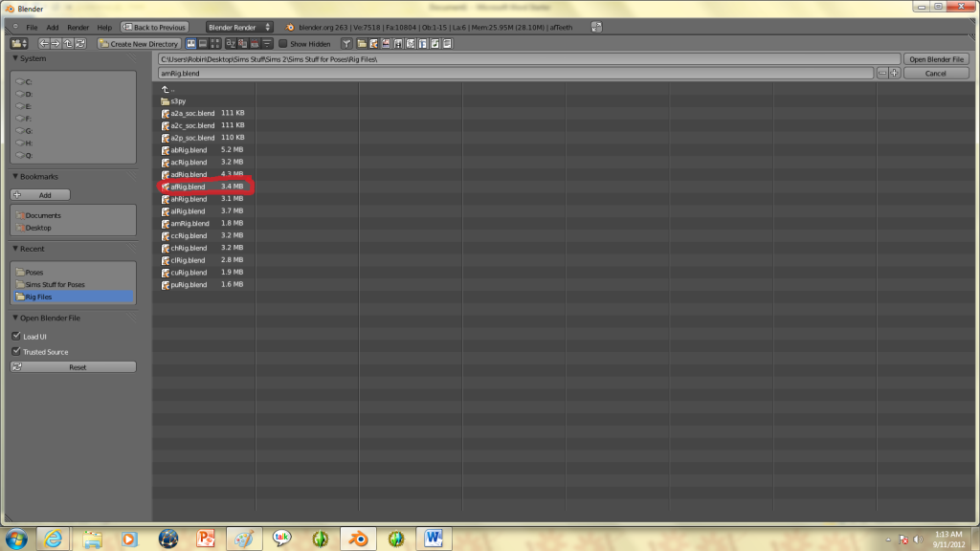This screenshot has height=551, width=980.
Task: Sort files by size
Action: point(267,44)
